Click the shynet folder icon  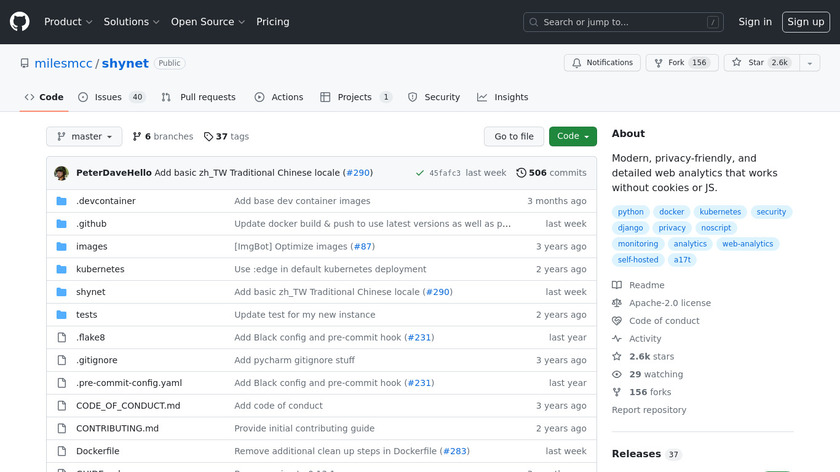62,292
